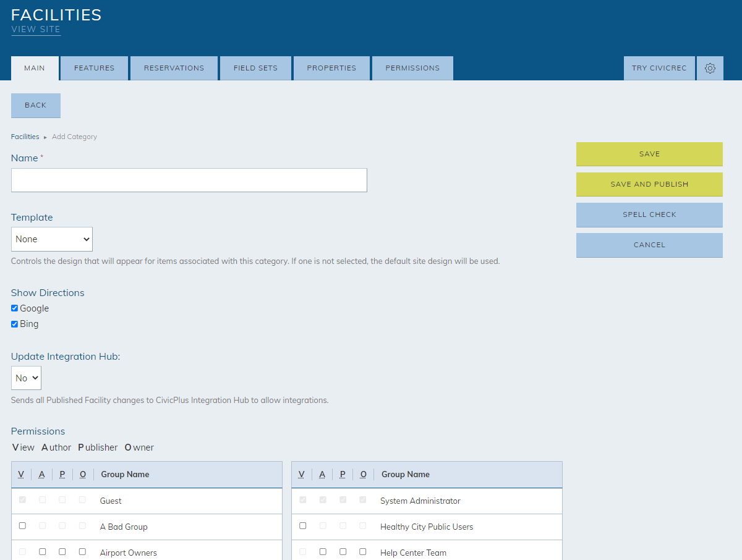Switch to the Main tab

[x=35, y=69]
